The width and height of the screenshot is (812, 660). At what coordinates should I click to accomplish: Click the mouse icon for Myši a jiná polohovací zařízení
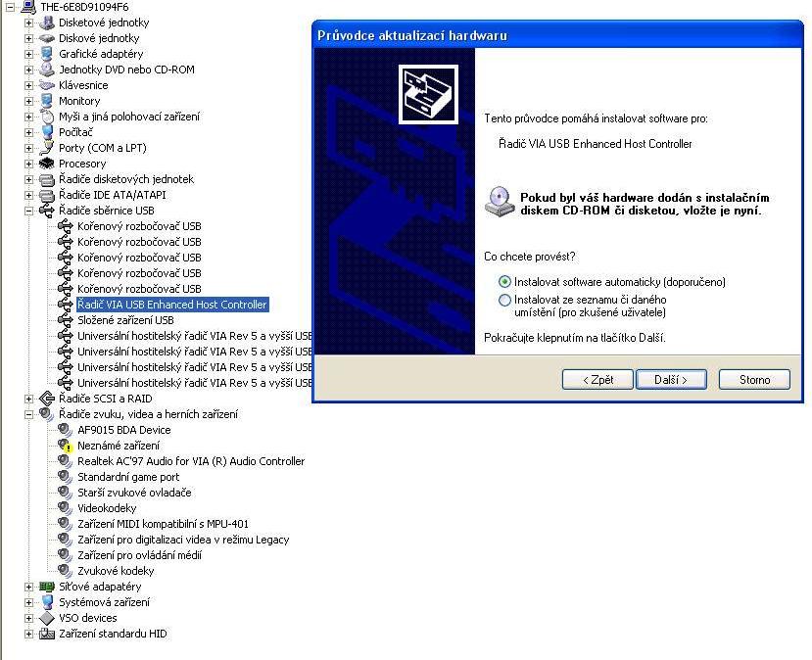(47, 117)
